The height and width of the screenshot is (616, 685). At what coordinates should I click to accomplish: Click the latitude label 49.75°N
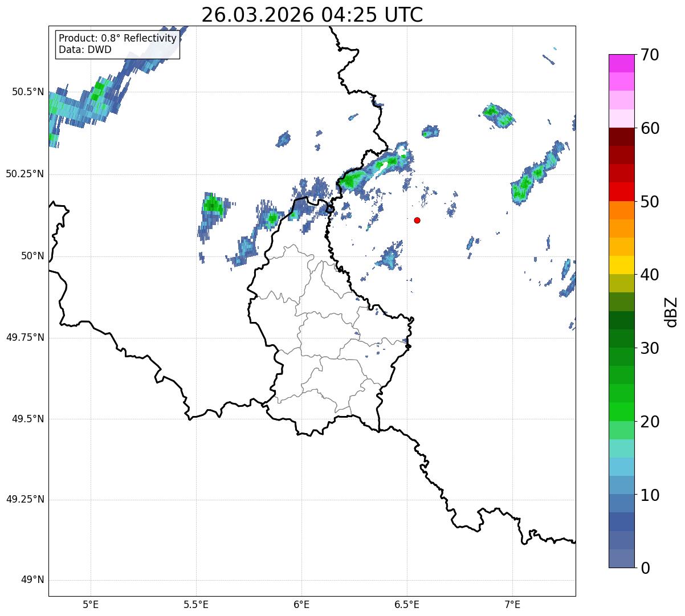point(25,337)
